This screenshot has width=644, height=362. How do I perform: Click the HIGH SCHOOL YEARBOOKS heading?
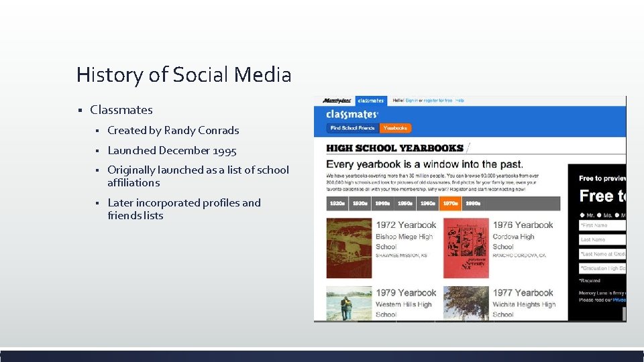pyautogui.click(x=394, y=148)
